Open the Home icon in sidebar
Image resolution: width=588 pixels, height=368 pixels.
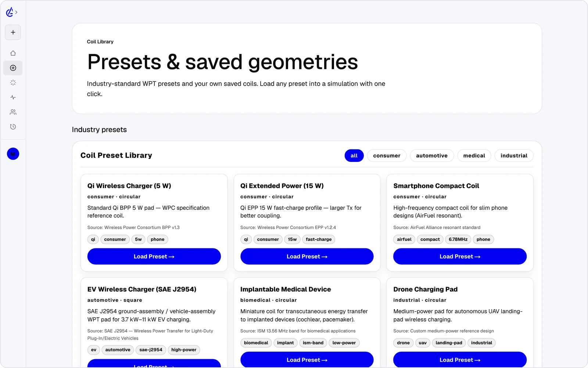[x=13, y=53]
